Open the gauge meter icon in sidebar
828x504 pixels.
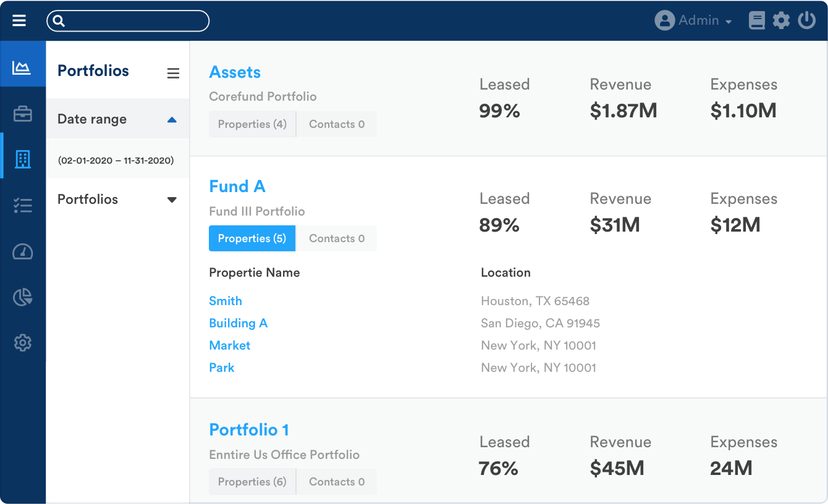pyautogui.click(x=22, y=251)
